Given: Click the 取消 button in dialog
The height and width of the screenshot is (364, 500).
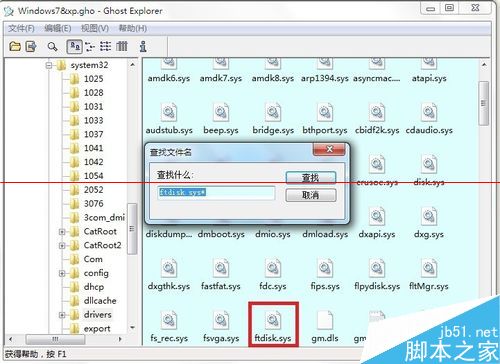Looking at the screenshot, I should pyautogui.click(x=311, y=195).
